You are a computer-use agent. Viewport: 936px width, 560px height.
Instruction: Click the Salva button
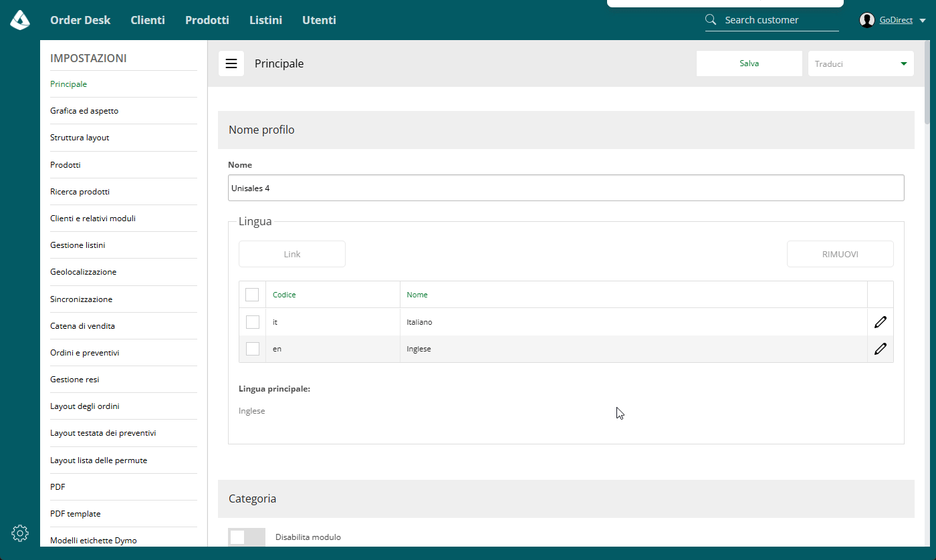coord(749,63)
